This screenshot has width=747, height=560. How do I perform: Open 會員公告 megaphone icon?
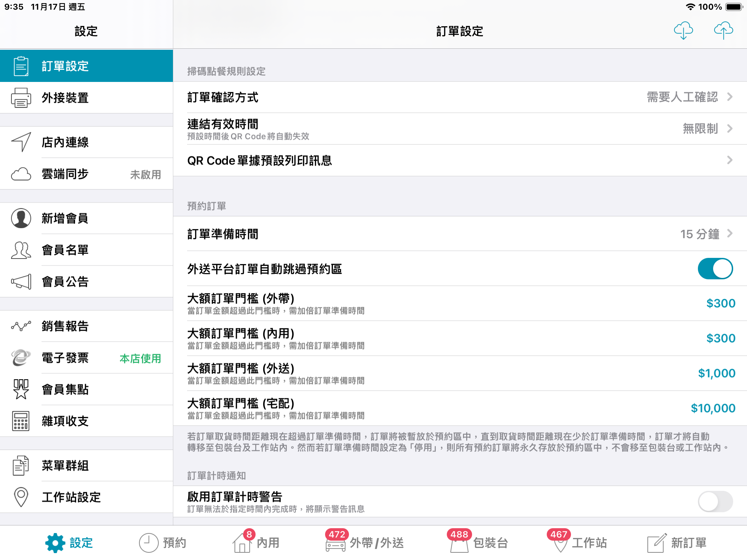pyautogui.click(x=21, y=282)
